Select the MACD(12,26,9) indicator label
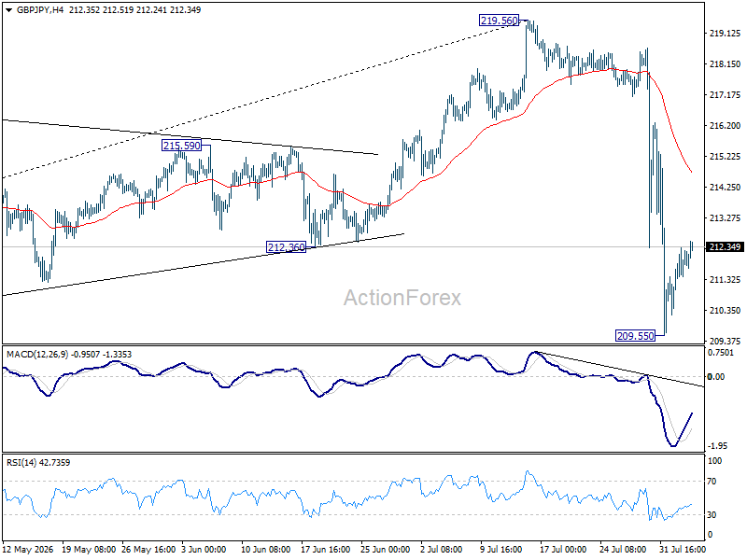 [37, 355]
